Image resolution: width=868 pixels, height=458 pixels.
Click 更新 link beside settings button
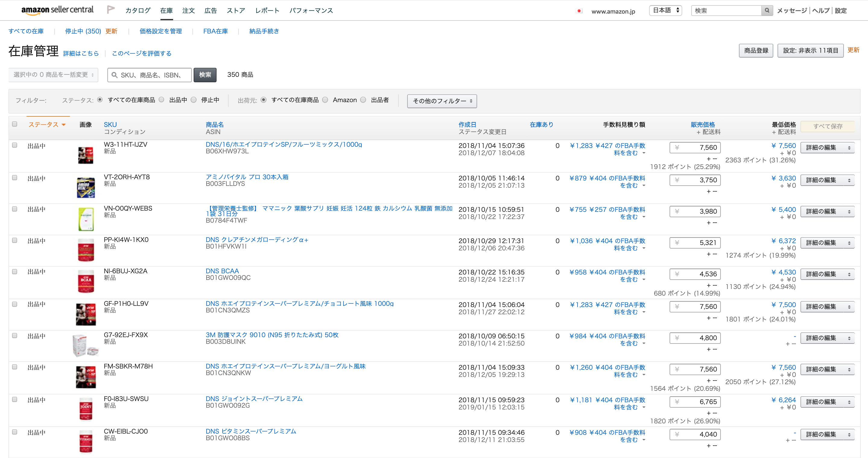click(853, 50)
